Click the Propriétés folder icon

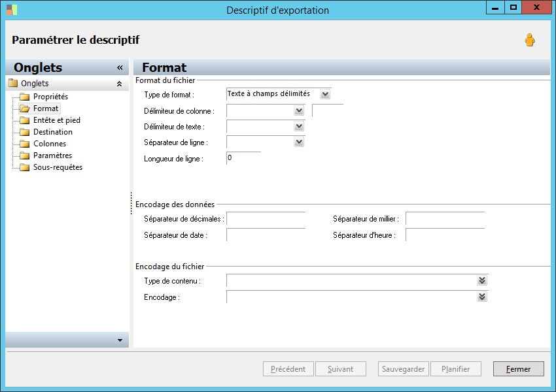24,97
